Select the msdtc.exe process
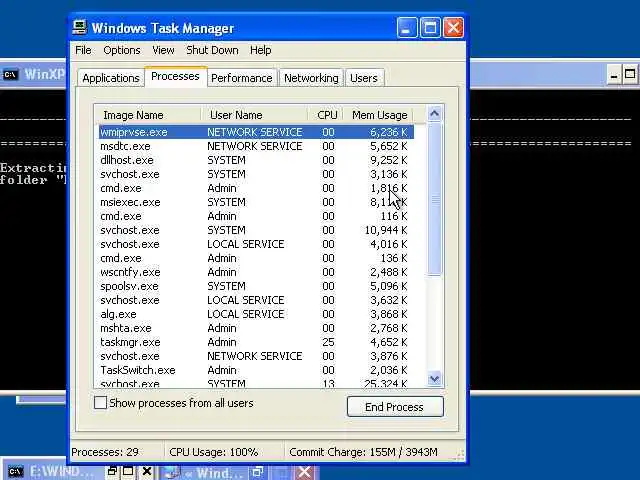Image resolution: width=640 pixels, height=480 pixels. coord(256,146)
